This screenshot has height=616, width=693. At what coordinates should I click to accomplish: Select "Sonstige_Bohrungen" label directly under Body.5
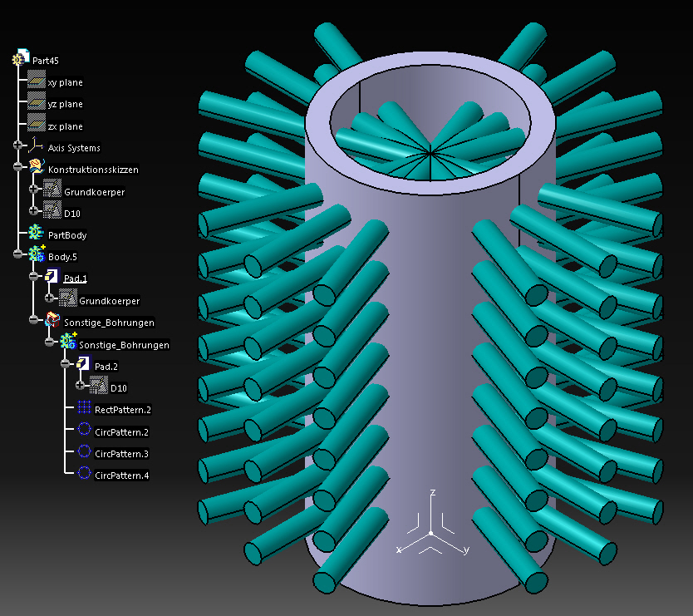pos(109,323)
